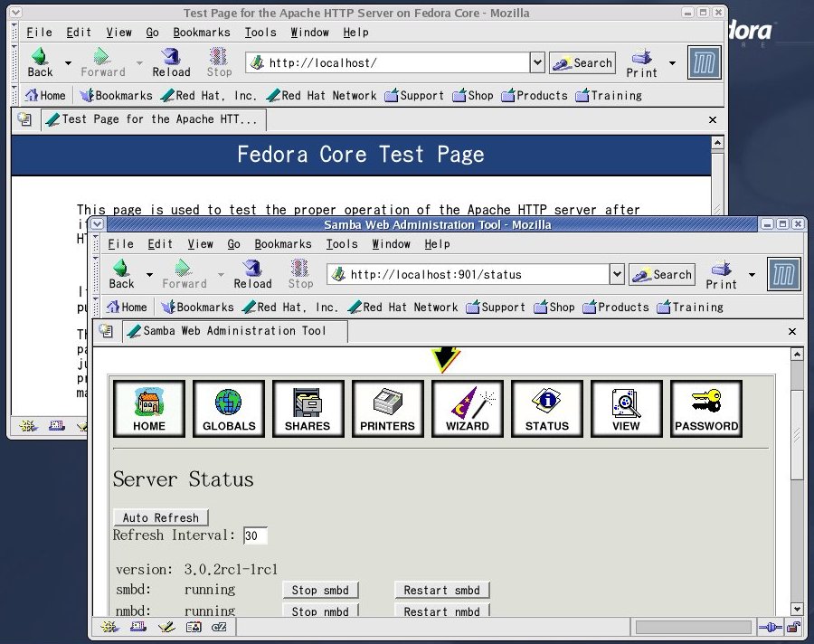The height and width of the screenshot is (644, 814).
Task: Open Back button history arrow in Samba window
Action: 149,274
